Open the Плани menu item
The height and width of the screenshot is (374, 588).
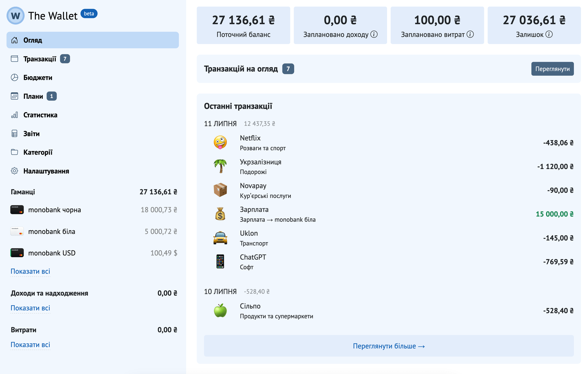point(92,96)
